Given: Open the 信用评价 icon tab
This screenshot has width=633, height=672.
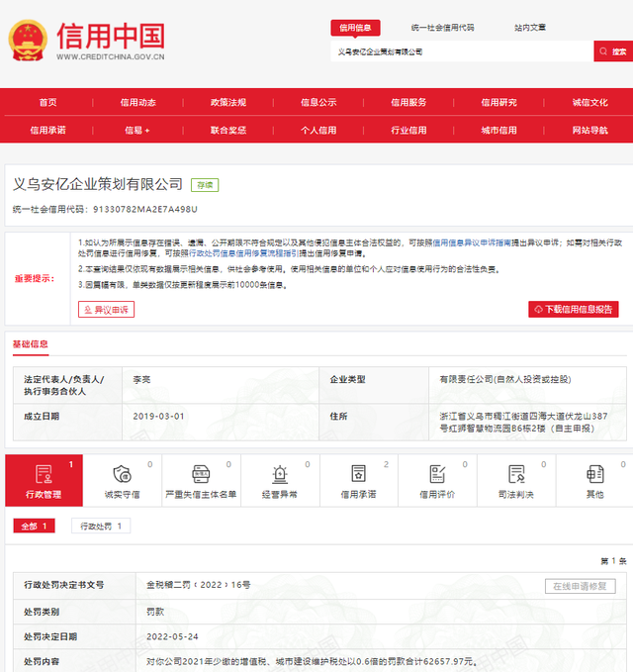Looking at the screenshot, I should click(x=437, y=475).
